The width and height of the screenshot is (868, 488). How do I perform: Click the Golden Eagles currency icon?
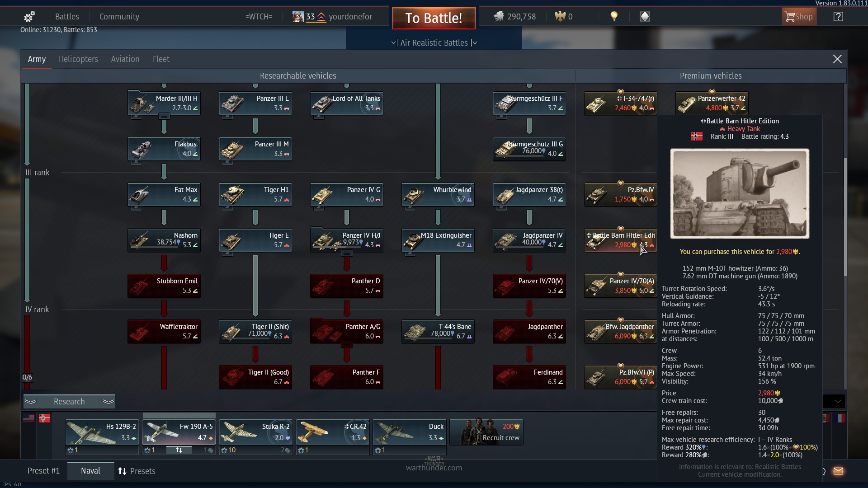[x=560, y=16]
